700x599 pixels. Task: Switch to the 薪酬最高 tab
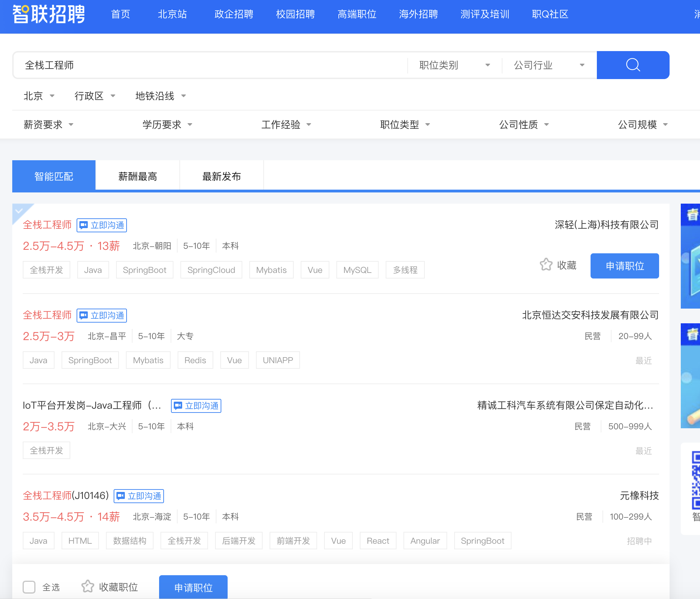137,176
